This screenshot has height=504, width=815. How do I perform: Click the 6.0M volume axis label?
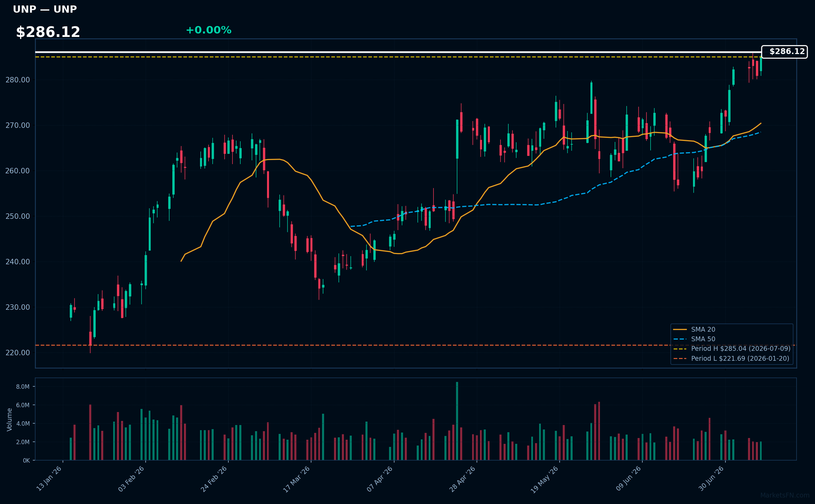click(23, 405)
